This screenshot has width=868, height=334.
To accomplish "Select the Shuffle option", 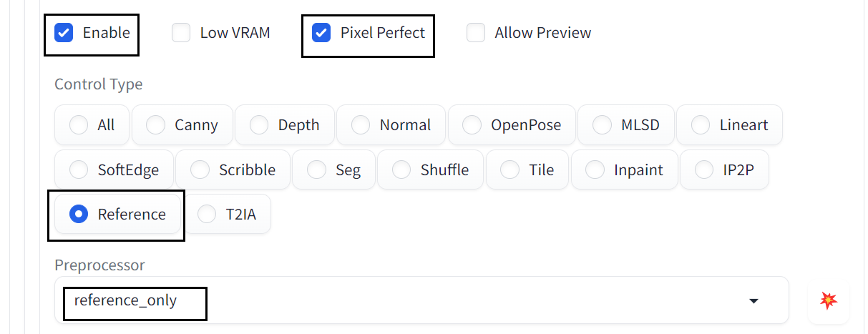I will 430,170.
